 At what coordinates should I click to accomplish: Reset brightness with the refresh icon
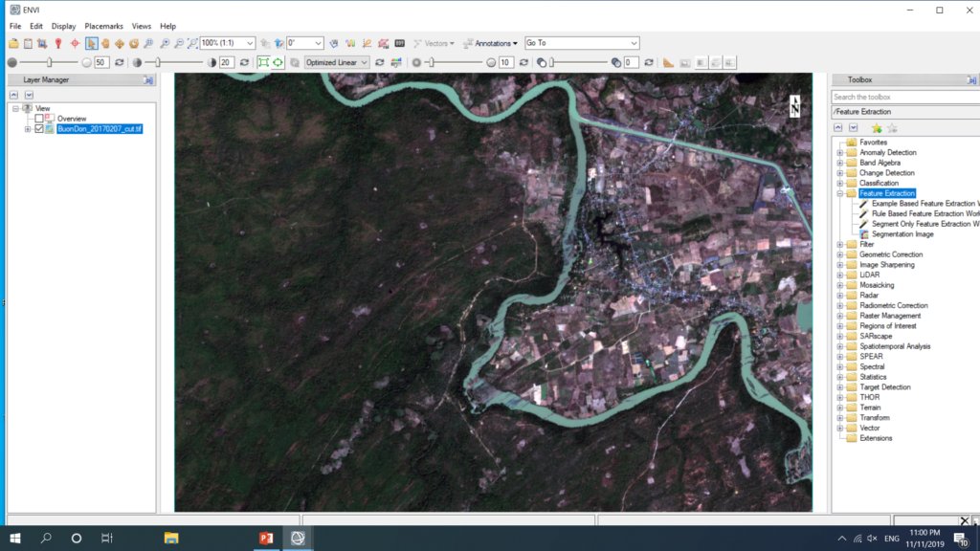pyautogui.click(x=119, y=62)
